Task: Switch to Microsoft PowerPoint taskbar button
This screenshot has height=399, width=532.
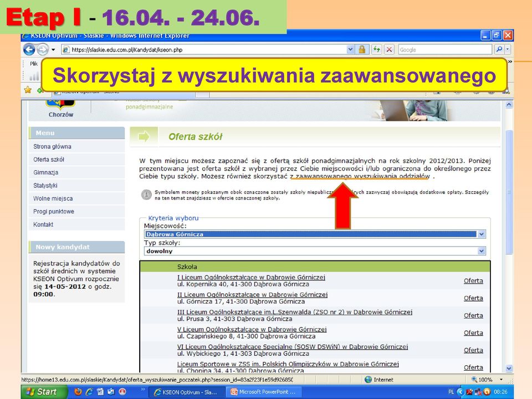Action: pyautogui.click(x=264, y=392)
